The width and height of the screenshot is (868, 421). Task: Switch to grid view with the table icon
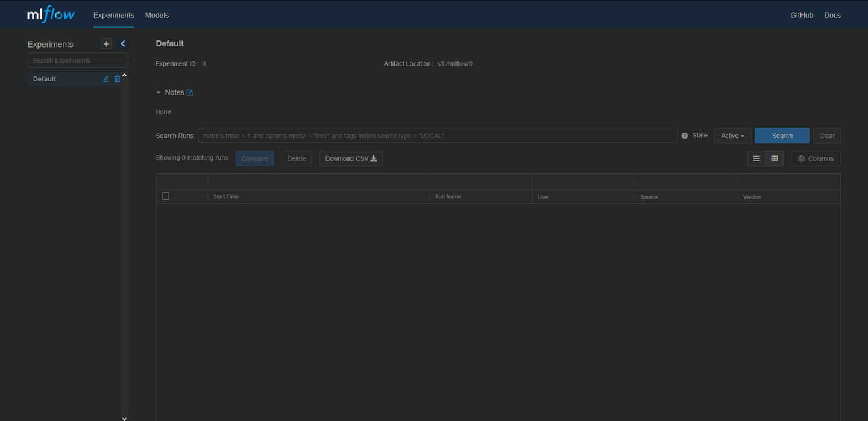pos(775,158)
